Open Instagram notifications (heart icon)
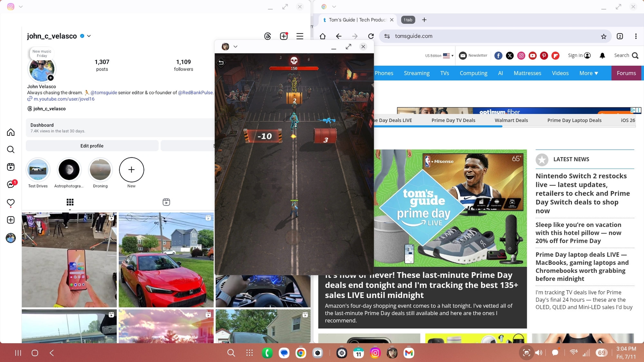The height and width of the screenshot is (362, 644). point(11,202)
